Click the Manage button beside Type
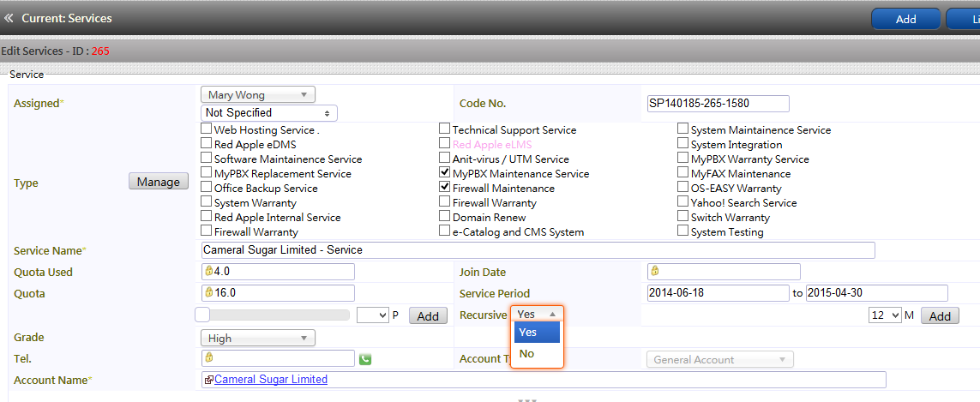The image size is (980, 402). click(159, 182)
